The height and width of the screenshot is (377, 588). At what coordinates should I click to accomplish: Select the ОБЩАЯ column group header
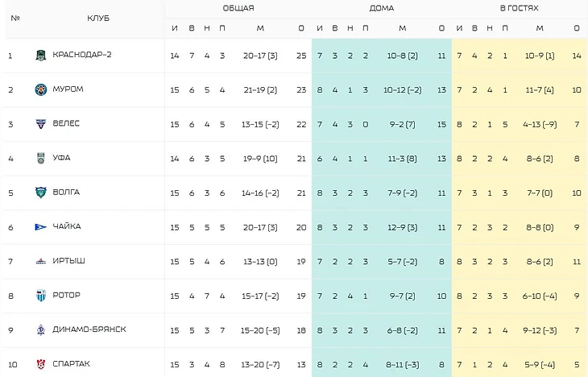tap(238, 8)
